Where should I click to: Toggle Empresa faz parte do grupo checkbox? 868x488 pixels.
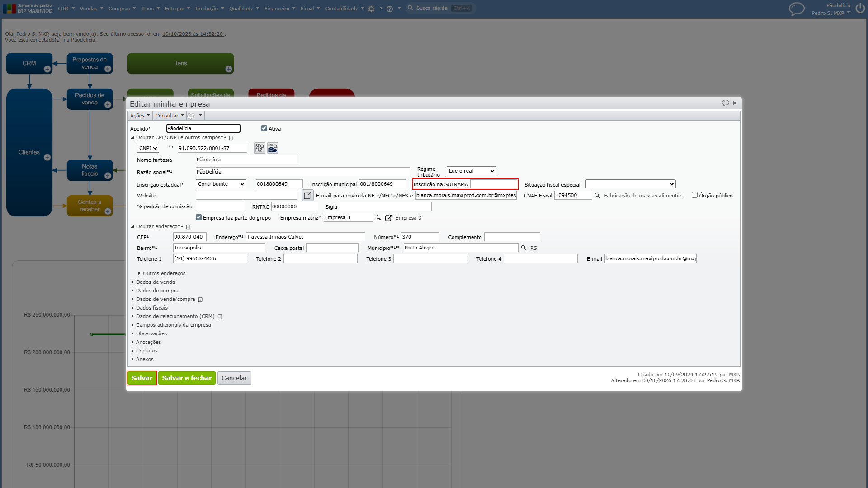[x=198, y=217]
